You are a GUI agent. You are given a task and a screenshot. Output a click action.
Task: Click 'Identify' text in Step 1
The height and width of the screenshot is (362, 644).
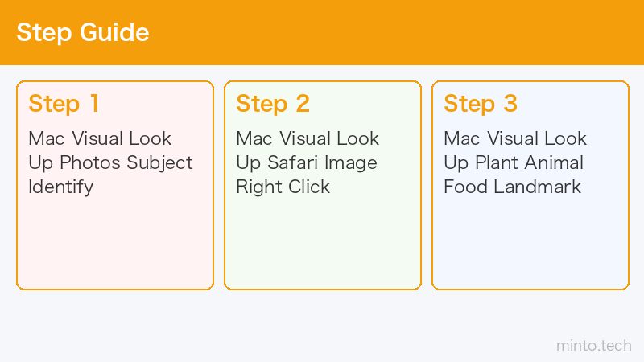pos(61,187)
